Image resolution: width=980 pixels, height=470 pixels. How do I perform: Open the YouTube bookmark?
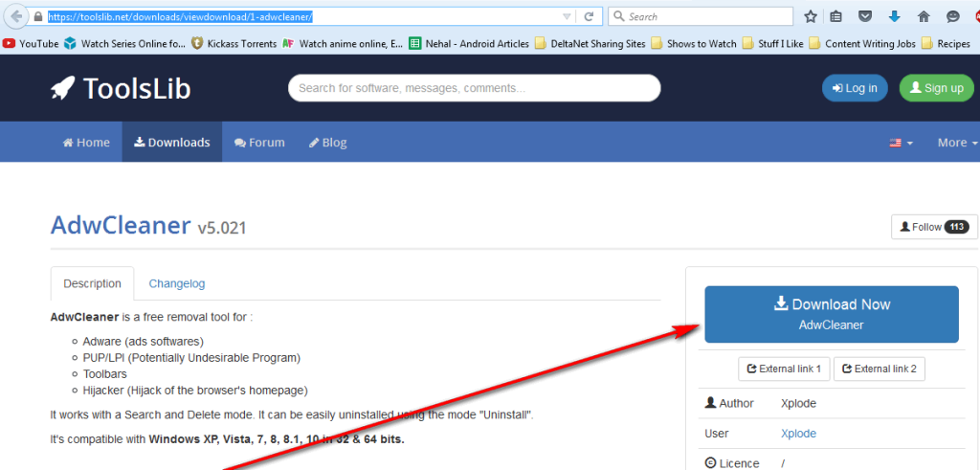[x=32, y=44]
